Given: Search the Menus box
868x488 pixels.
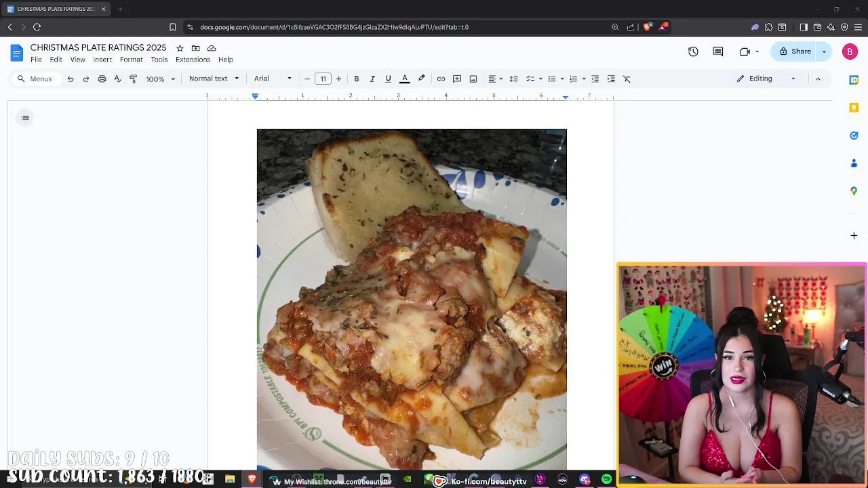Looking at the screenshot, I should coord(35,79).
